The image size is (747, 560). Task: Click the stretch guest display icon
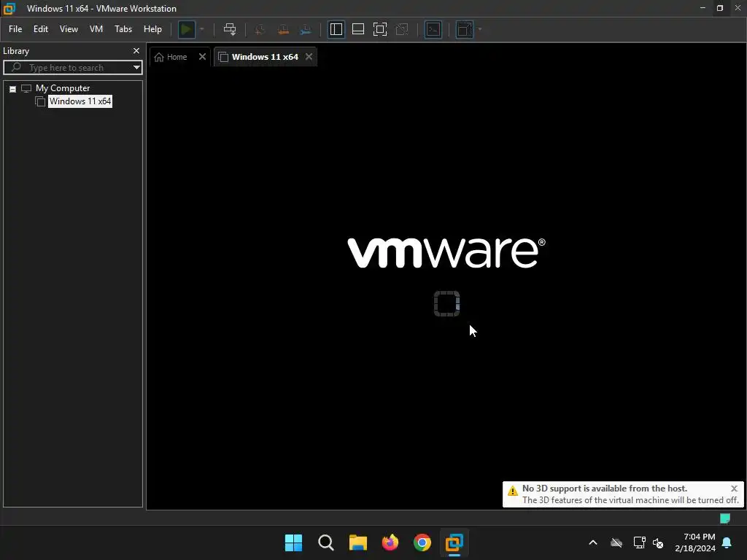pos(465,29)
